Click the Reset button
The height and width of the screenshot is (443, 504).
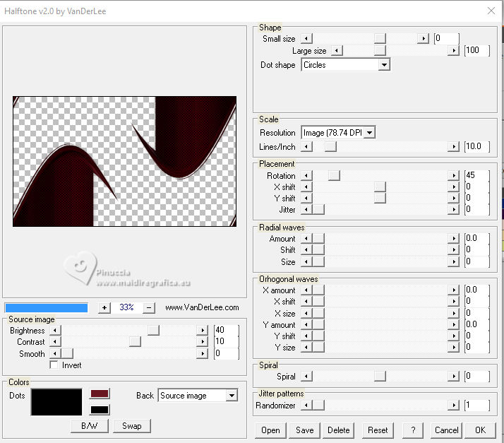[378, 430]
